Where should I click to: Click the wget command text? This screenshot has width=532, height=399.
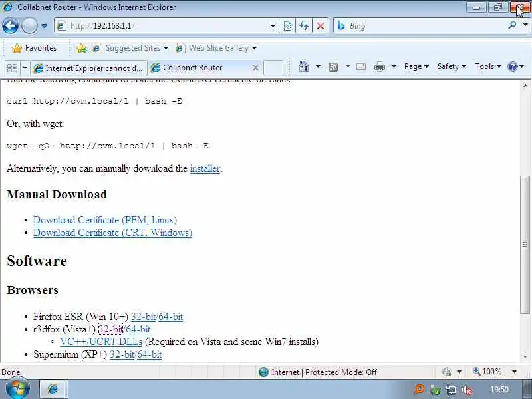pyautogui.click(x=108, y=146)
